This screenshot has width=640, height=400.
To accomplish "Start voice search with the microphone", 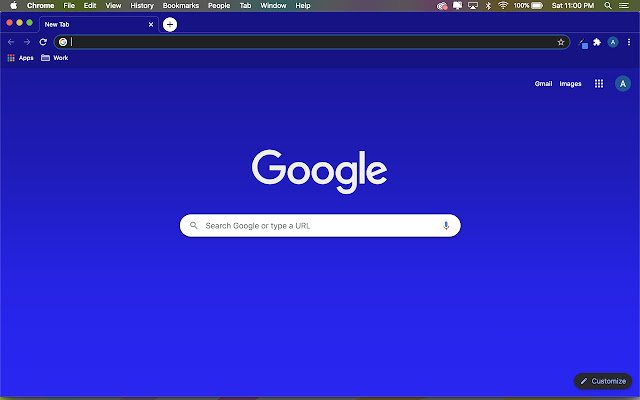I will click(x=446, y=225).
